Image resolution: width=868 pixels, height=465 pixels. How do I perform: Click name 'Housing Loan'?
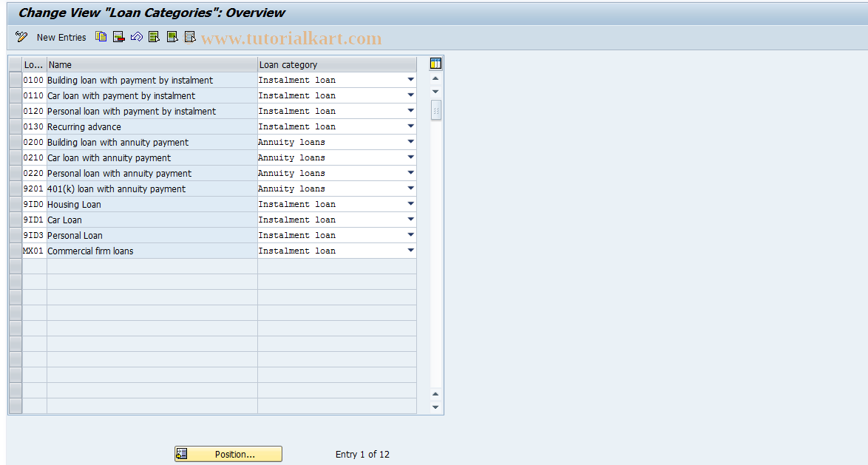click(x=74, y=204)
